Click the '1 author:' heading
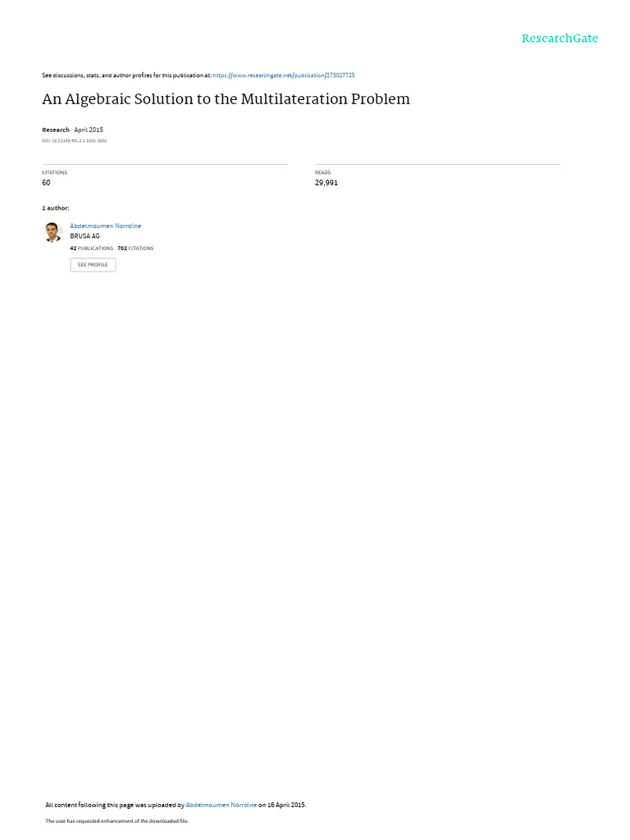 (x=56, y=208)
